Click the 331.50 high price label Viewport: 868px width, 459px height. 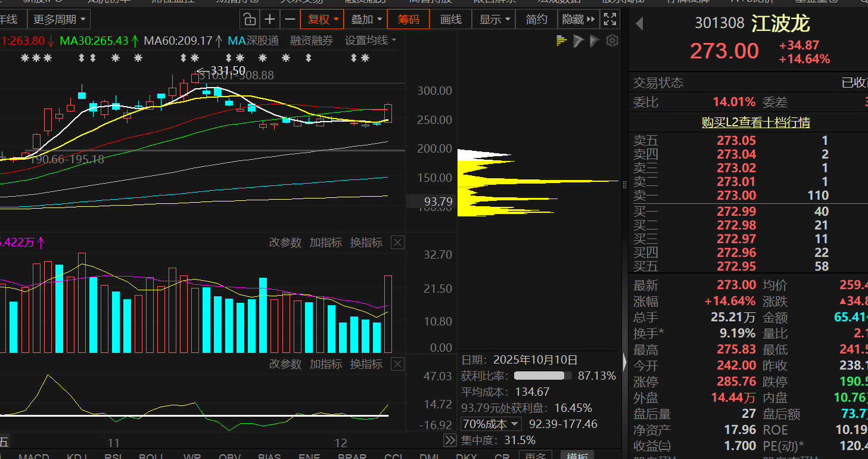(228, 70)
